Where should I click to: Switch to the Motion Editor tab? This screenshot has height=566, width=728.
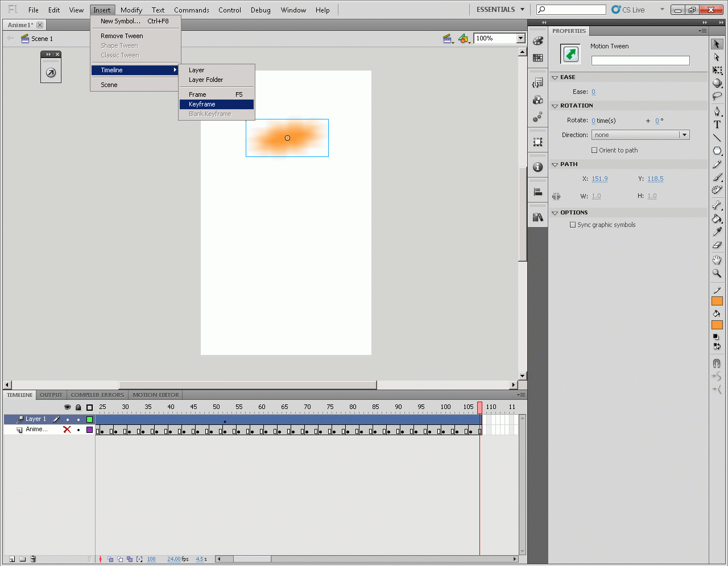point(156,395)
